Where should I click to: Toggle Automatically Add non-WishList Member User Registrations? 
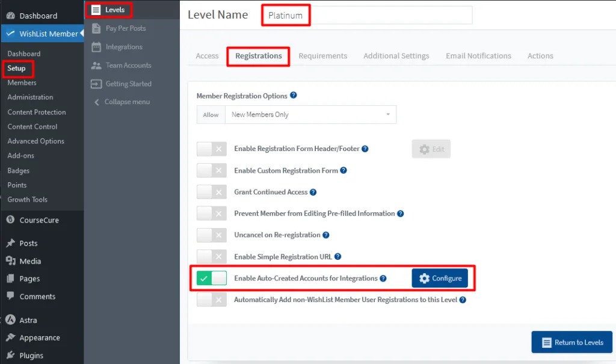click(212, 300)
